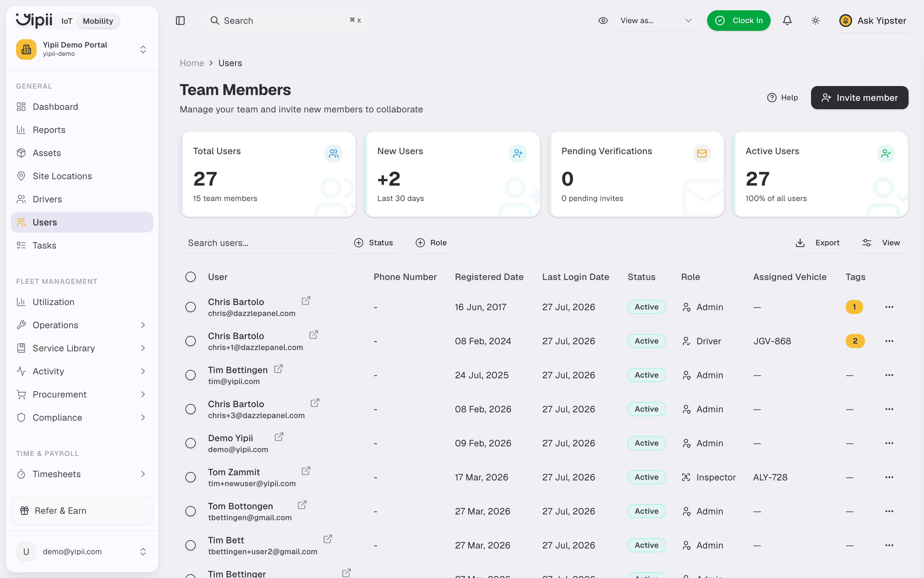
Task: Select the Tom Zammit row checkbox
Action: click(x=191, y=477)
